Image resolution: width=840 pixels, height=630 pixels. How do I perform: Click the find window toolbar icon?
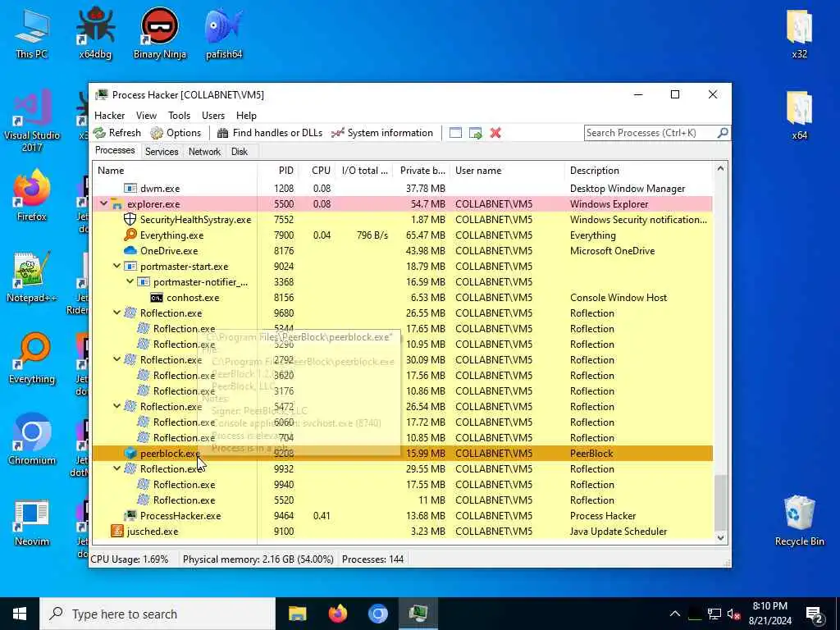[455, 133]
